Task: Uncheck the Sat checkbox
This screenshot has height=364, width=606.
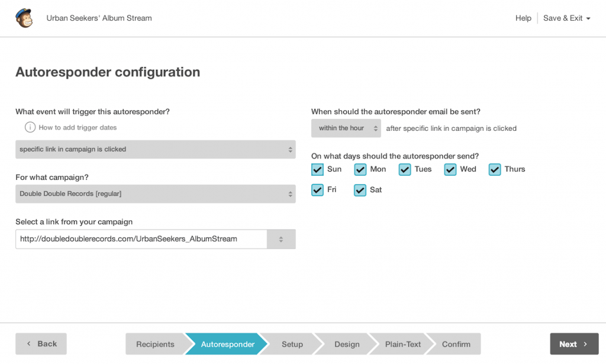Action: tap(360, 191)
